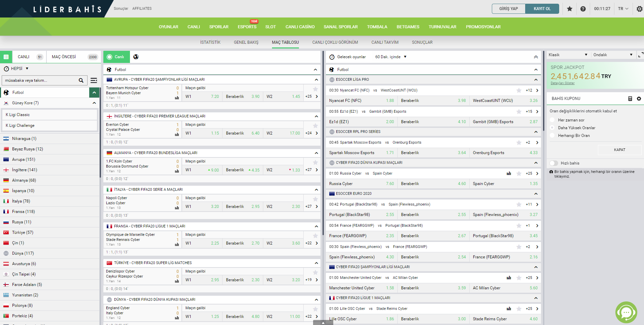Select 'Herhangi Bir Oran' radio option
The width and height of the screenshot is (644, 325).
click(x=552, y=136)
